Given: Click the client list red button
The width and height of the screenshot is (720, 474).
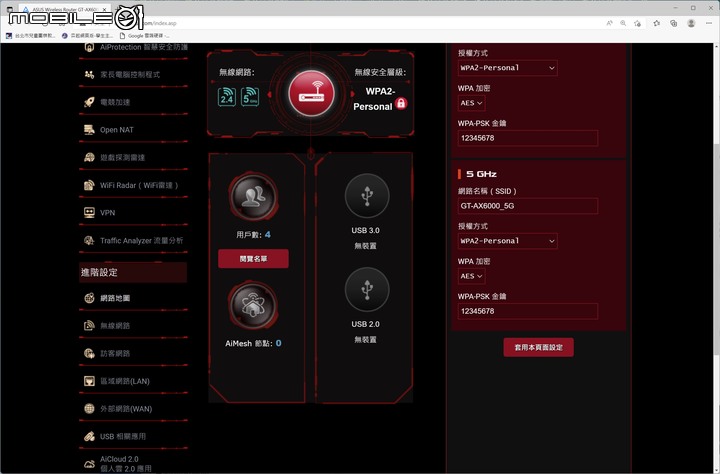Looking at the screenshot, I should (x=253, y=259).
